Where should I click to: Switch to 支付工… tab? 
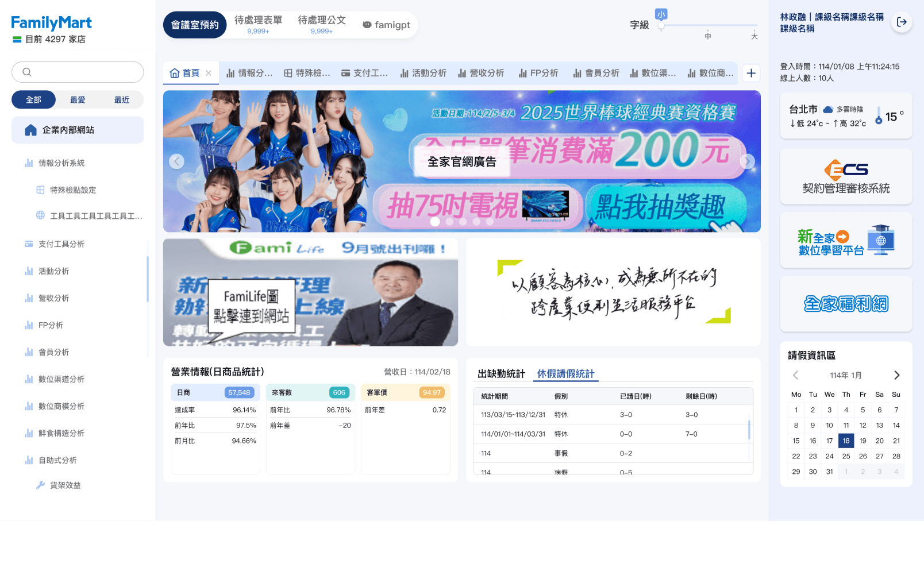365,73
